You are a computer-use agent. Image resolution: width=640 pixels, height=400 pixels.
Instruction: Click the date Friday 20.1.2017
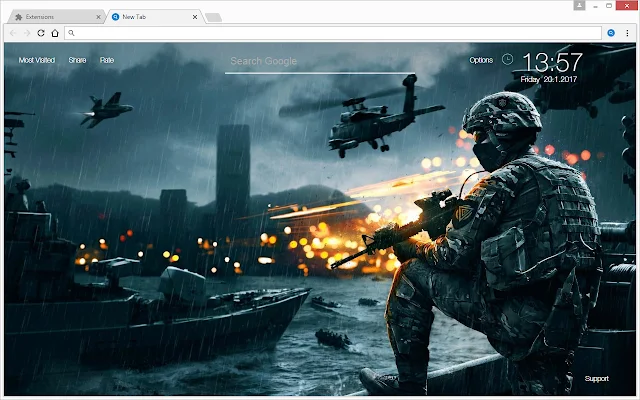549,79
